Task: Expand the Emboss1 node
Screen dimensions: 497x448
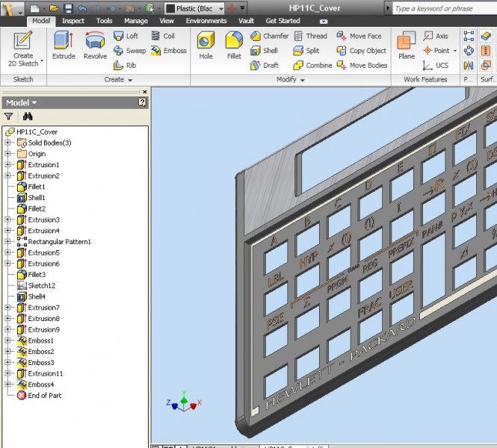Action: click(7, 340)
